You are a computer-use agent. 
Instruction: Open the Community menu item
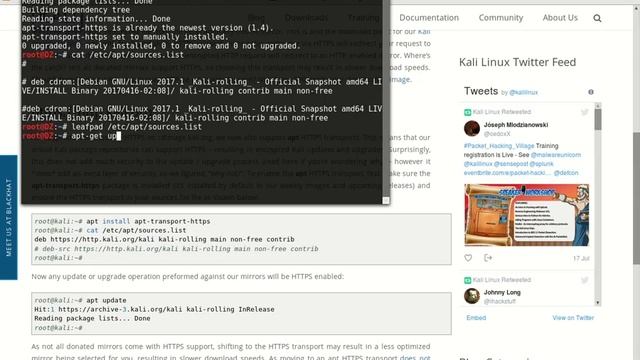tap(501, 18)
